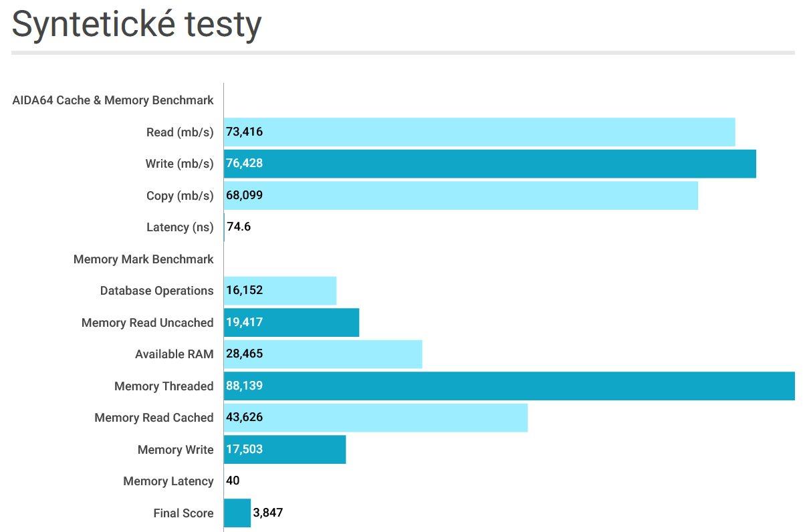This screenshot has width=805, height=532.
Task: Click the Write (mb/s) bar
Action: pyautogui.click(x=489, y=164)
